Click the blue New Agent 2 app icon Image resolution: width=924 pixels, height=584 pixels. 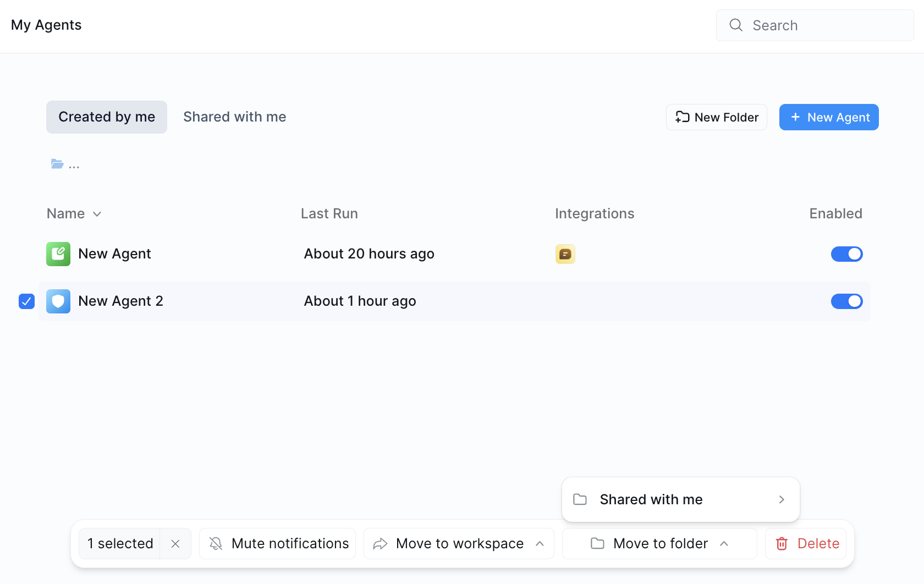(58, 301)
